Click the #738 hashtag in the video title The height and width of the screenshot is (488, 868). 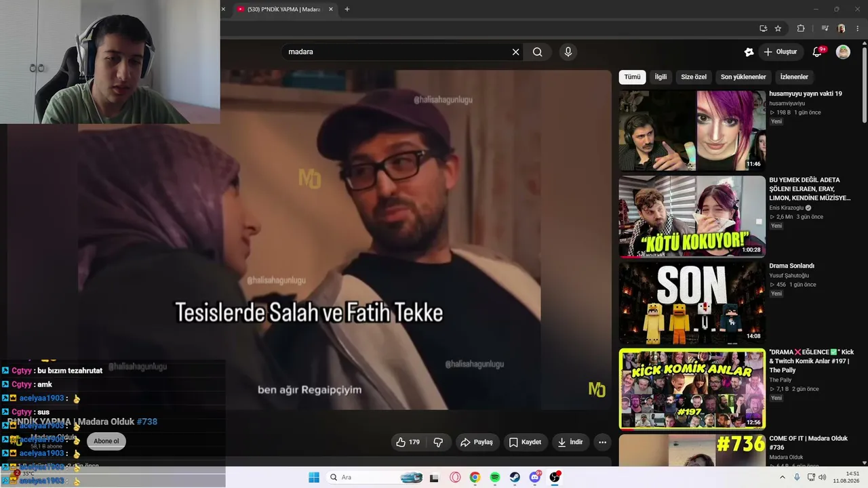click(147, 422)
